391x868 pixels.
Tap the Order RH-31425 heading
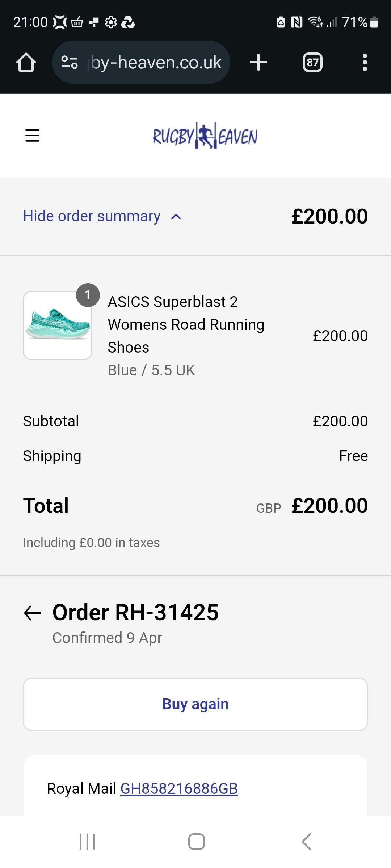[135, 612]
